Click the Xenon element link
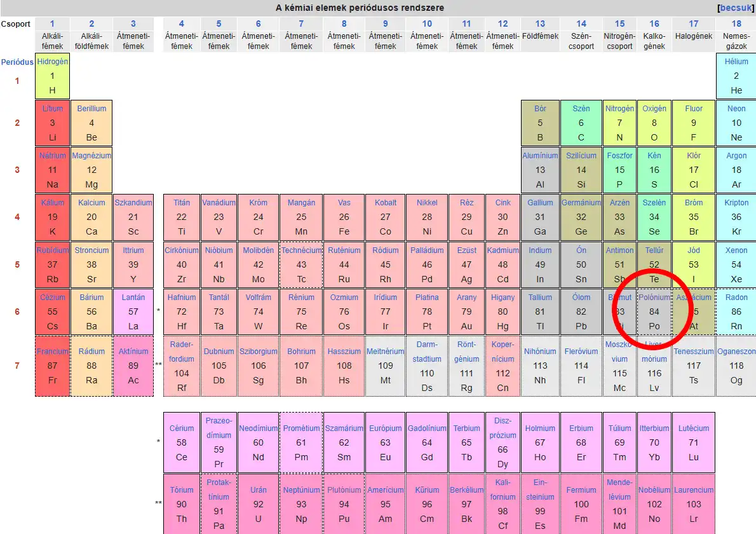This screenshot has width=756, height=534. (x=736, y=250)
